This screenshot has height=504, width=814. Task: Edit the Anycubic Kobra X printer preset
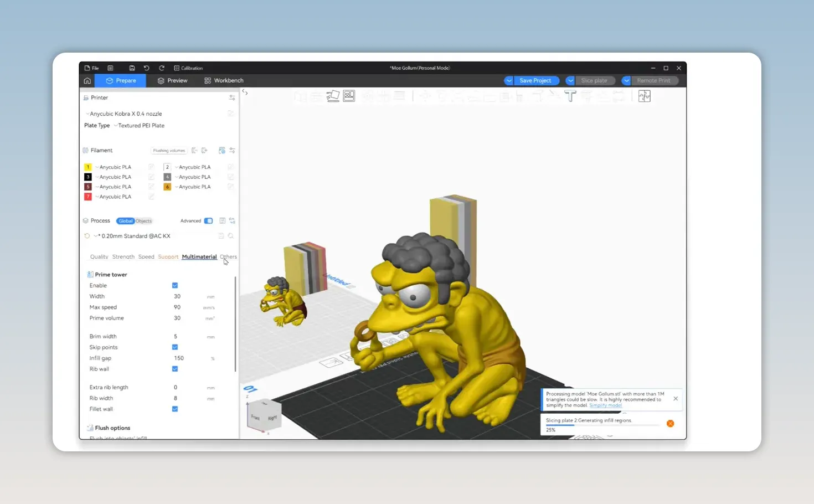point(230,114)
